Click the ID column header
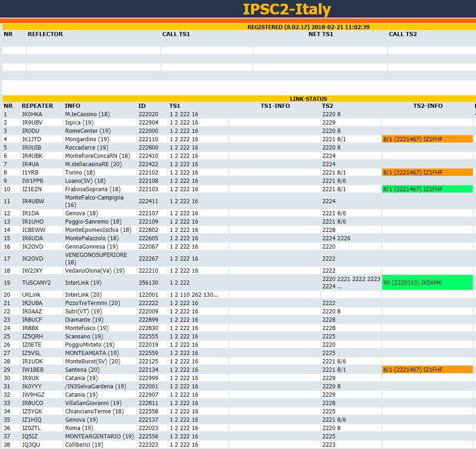Viewport: 476px width, 449px height. [142, 106]
